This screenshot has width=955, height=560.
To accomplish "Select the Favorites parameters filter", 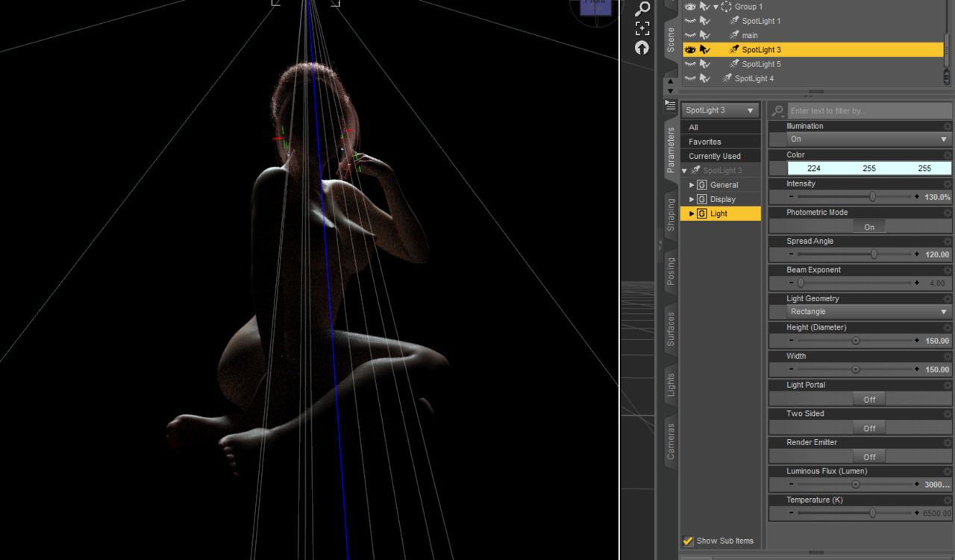I will click(x=720, y=142).
